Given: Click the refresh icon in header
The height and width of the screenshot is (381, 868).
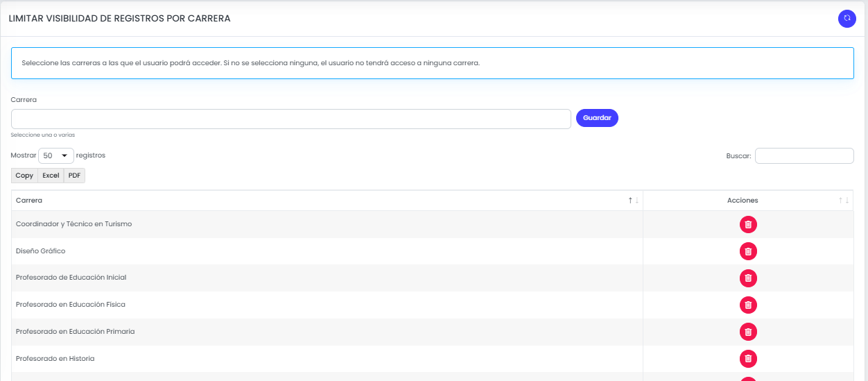Looking at the screenshot, I should (x=847, y=19).
